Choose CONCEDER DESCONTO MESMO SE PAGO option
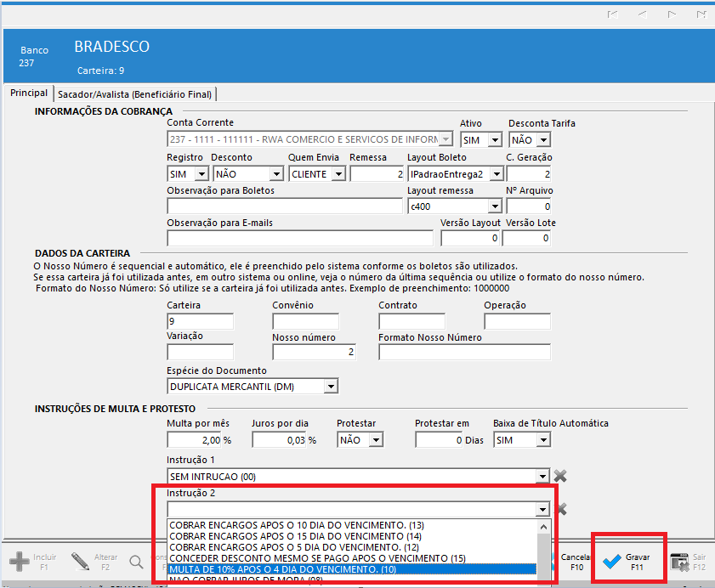 coord(352,558)
